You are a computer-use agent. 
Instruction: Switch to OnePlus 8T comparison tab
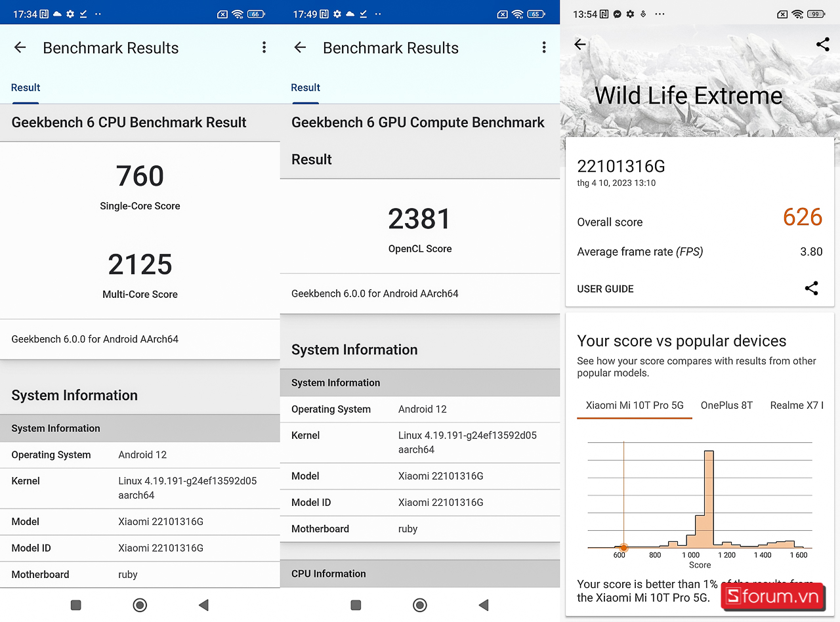[726, 405]
